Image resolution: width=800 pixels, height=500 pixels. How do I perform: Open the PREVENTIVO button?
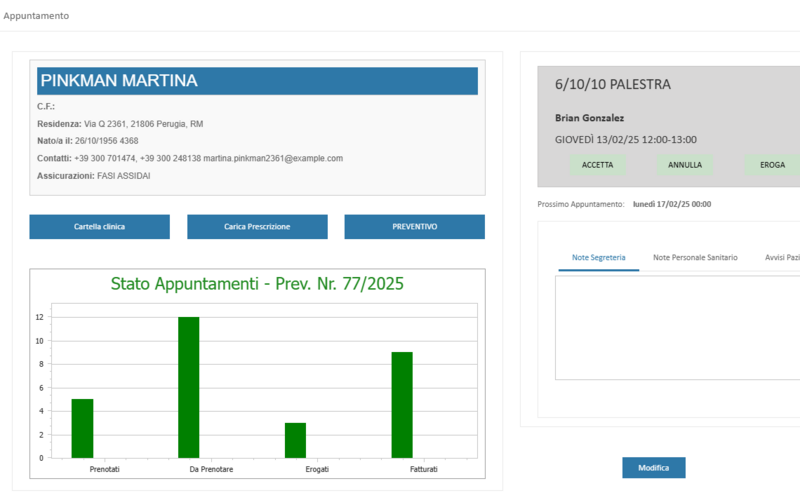click(414, 227)
